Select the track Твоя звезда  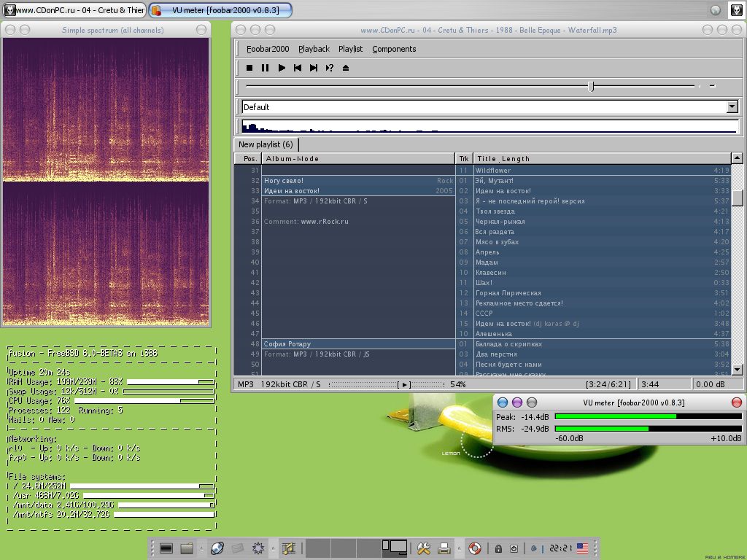(x=602, y=211)
